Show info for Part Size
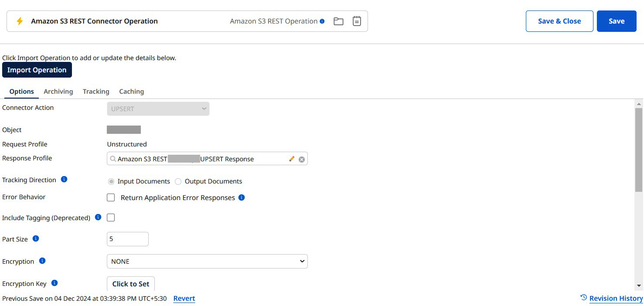Viewport: 644px width, 306px height. [36, 238]
